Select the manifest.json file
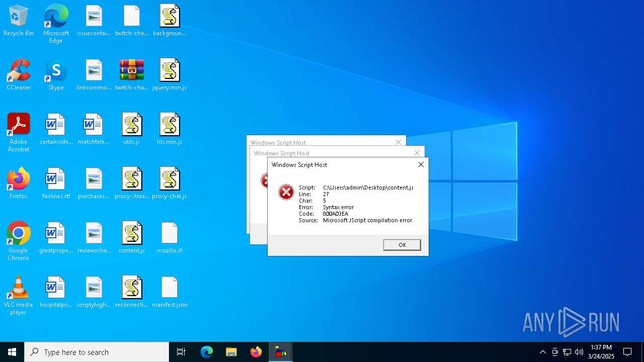Screen dimensions: 644x362 click(x=170, y=292)
